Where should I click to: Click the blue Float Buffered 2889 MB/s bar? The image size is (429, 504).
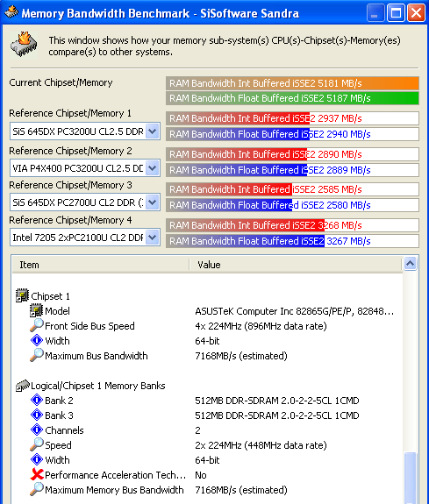[292, 170]
